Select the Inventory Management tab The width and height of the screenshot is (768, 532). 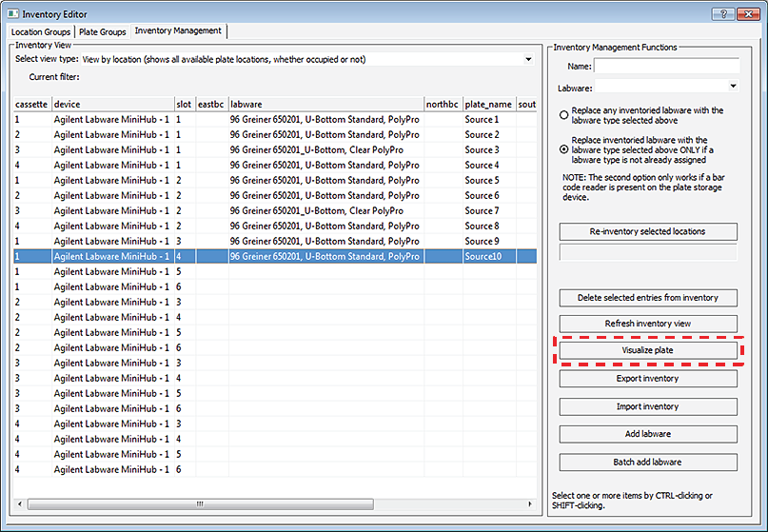click(178, 30)
